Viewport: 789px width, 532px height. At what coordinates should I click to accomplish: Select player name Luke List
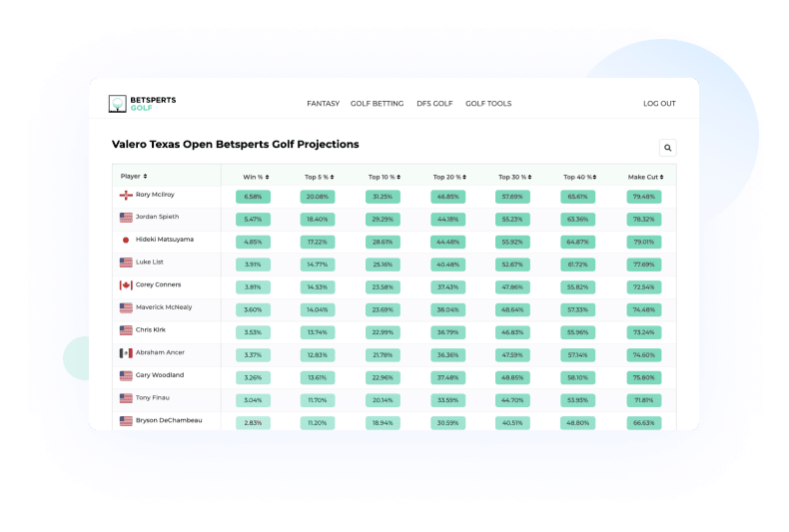pyautogui.click(x=150, y=262)
